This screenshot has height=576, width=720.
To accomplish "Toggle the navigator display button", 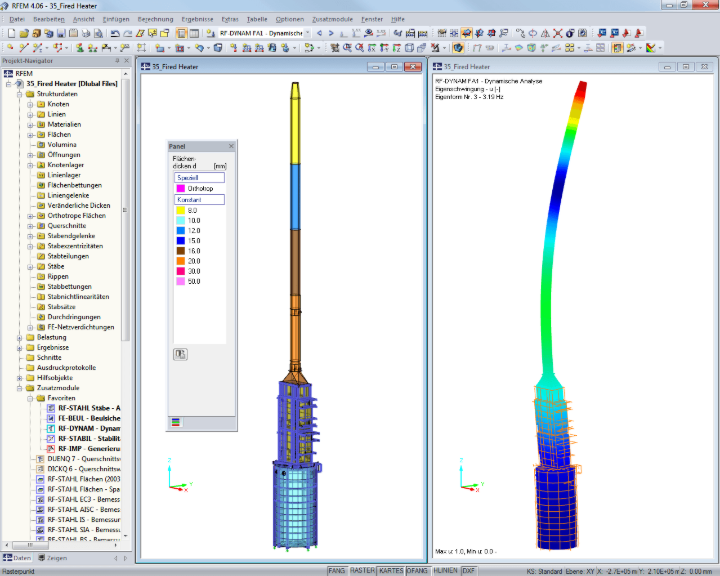I will [x=182, y=34].
